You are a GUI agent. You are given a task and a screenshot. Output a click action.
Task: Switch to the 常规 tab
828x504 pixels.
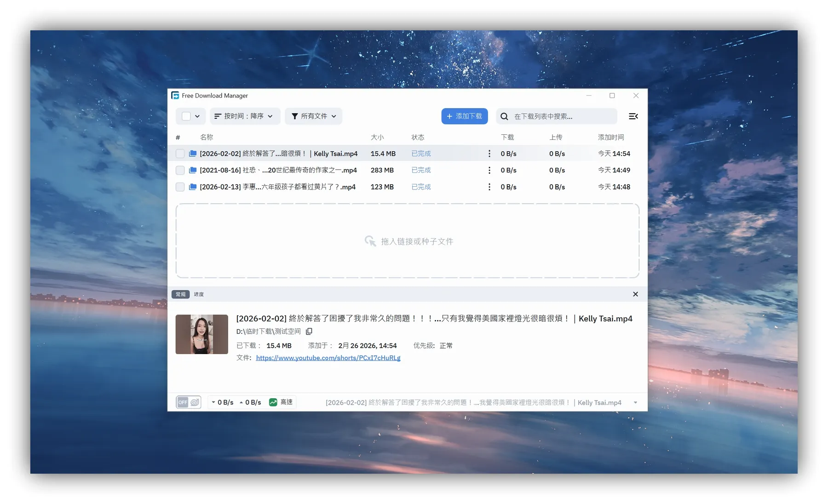tap(180, 294)
